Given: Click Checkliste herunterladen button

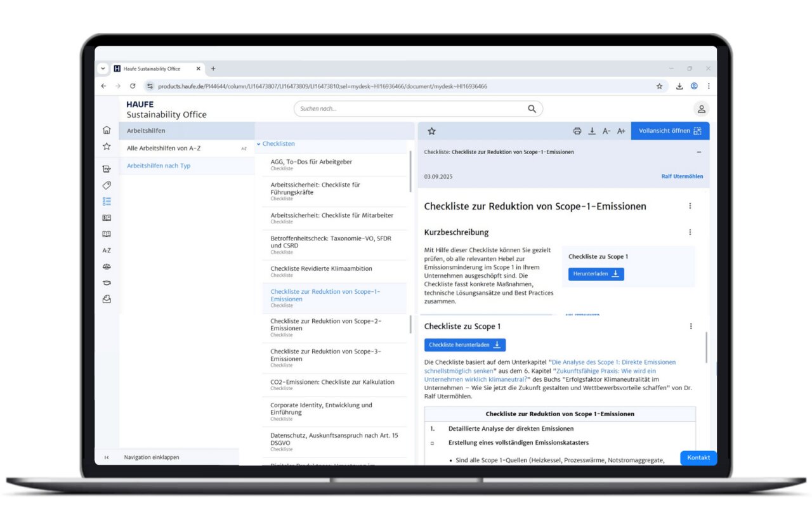Looking at the screenshot, I should pos(464,345).
